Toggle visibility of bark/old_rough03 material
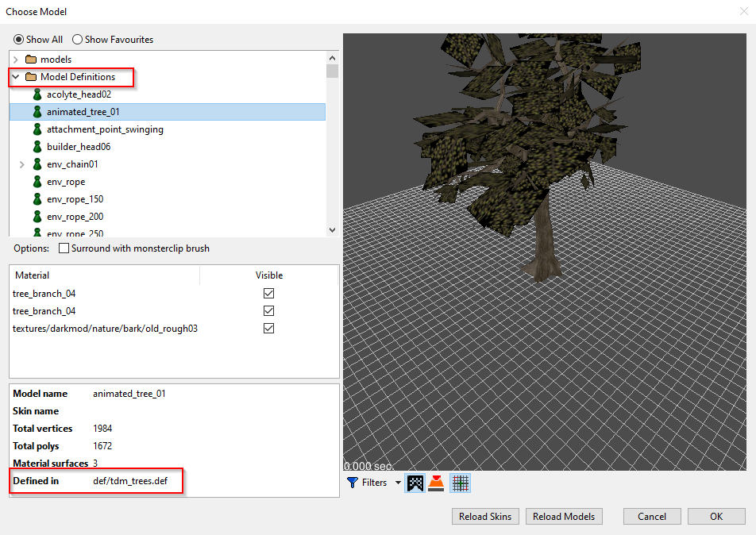The width and height of the screenshot is (756, 535). pyautogui.click(x=268, y=329)
